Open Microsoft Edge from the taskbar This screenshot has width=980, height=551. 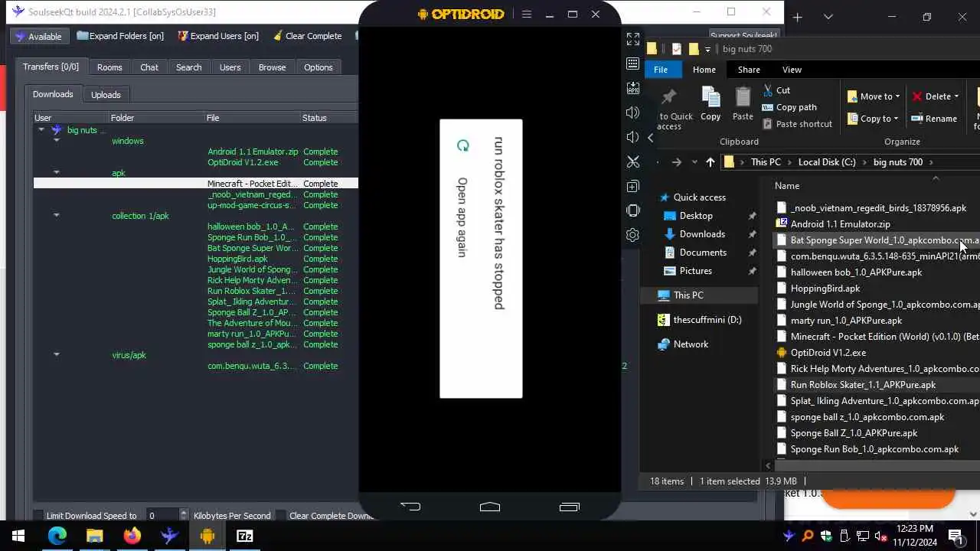click(x=57, y=536)
